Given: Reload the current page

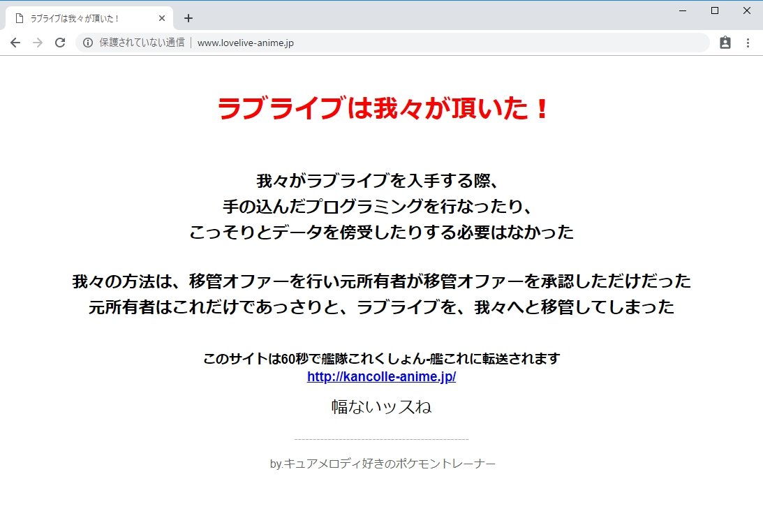Looking at the screenshot, I should (60, 43).
